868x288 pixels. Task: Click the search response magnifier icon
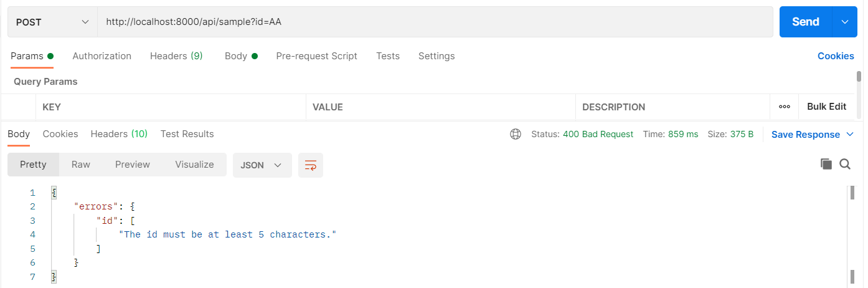(845, 164)
